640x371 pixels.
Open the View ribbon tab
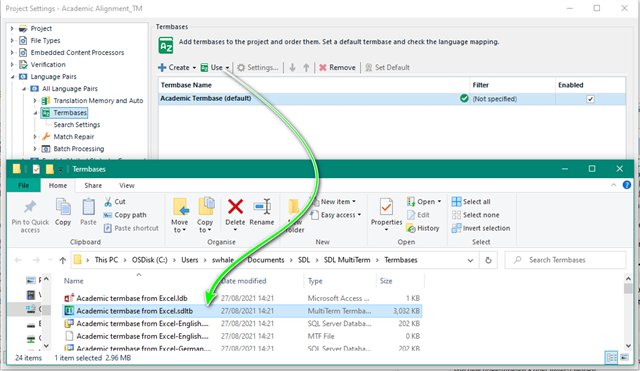tap(127, 185)
